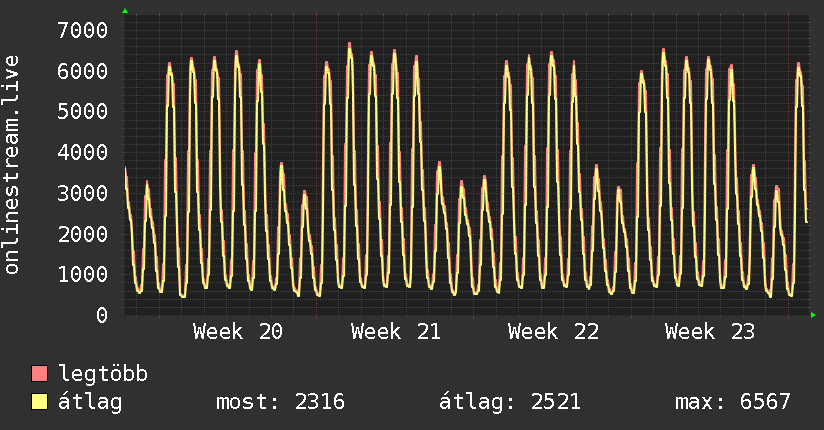Screen dimensions: 824x430
Task: Click the Week 21 axis label
Action: (x=396, y=332)
